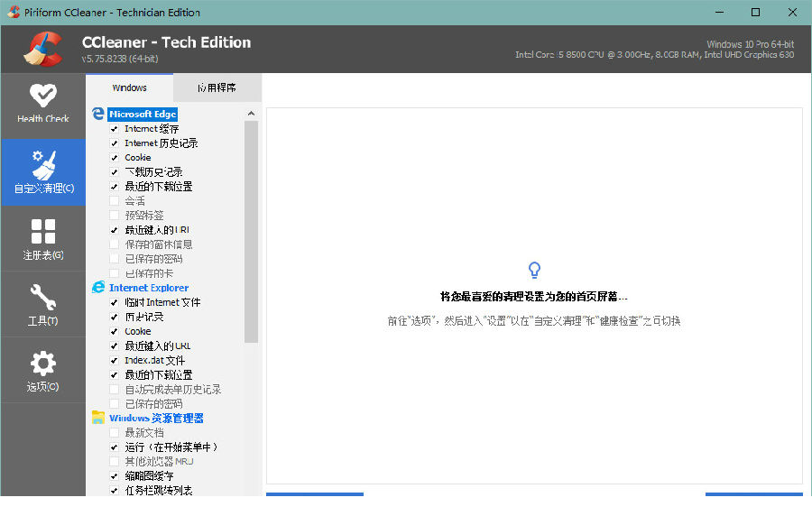Select the Internet Explorer section header
Image resolution: width=812 pixels, height=516 pixels.
click(x=149, y=288)
